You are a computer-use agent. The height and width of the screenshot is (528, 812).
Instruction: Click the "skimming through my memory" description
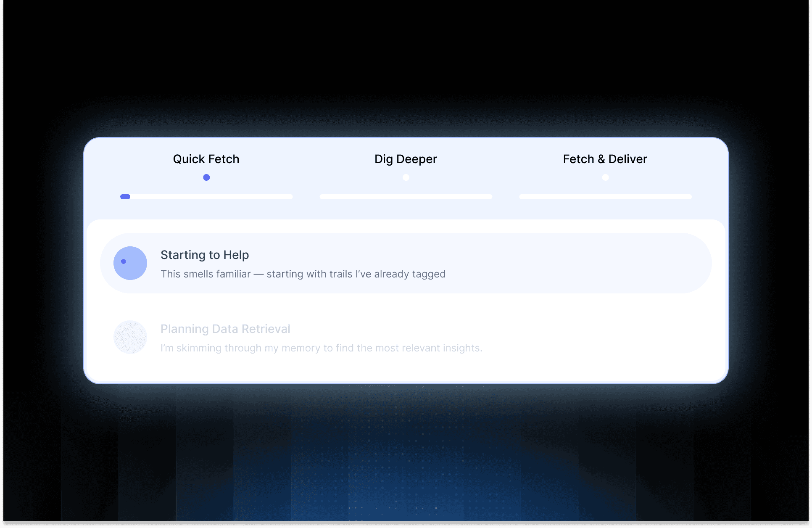tap(321, 348)
